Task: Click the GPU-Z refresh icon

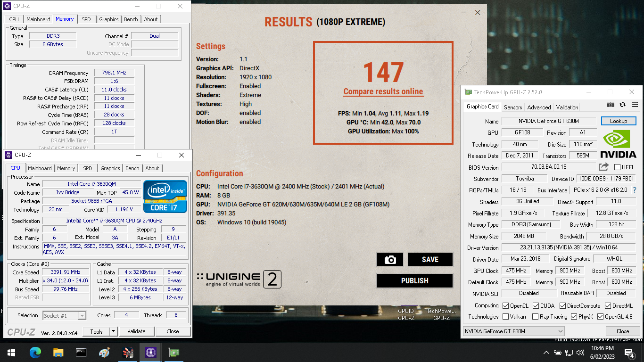Action: point(622,105)
